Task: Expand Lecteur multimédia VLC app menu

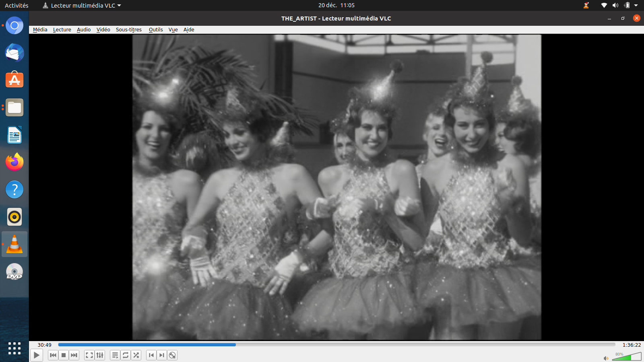Action: (82, 5)
